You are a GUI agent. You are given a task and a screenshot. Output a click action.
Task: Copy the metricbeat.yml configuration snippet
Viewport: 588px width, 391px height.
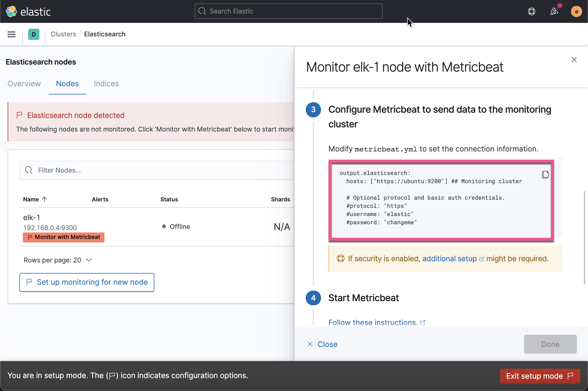pyautogui.click(x=545, y=174)
